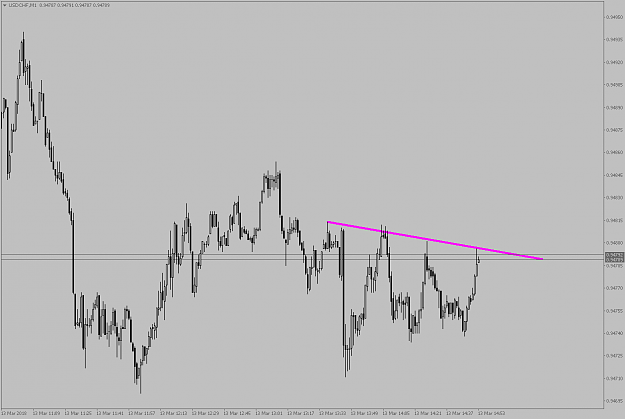
Task: Click the 0.94860 price scale label
Action: tap(614, 152)
